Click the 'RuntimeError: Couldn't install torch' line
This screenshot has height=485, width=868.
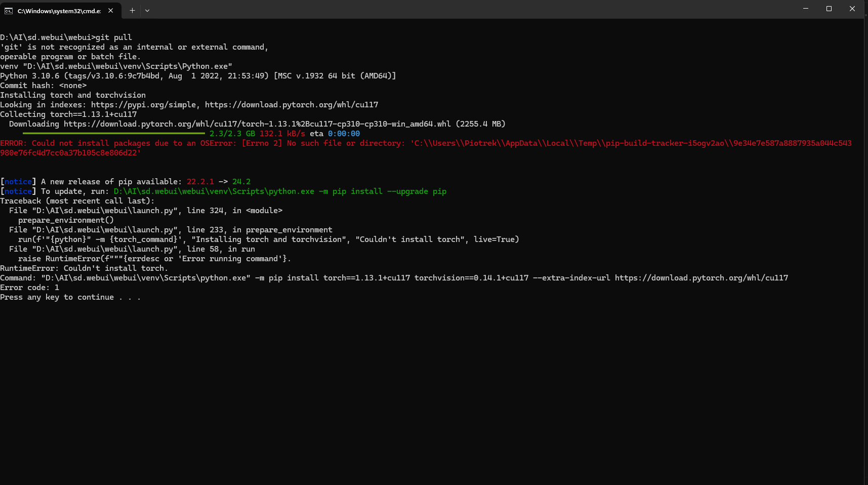(84, 268)
